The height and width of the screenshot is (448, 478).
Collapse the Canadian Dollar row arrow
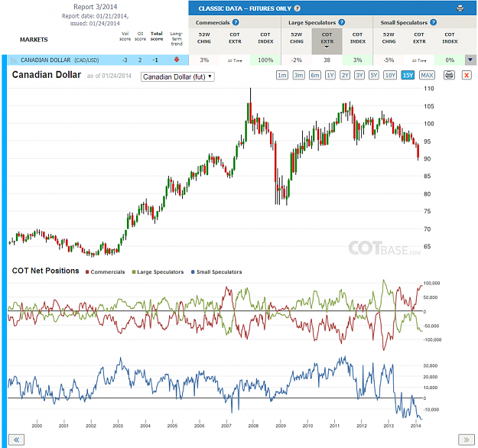coord(470,60)
